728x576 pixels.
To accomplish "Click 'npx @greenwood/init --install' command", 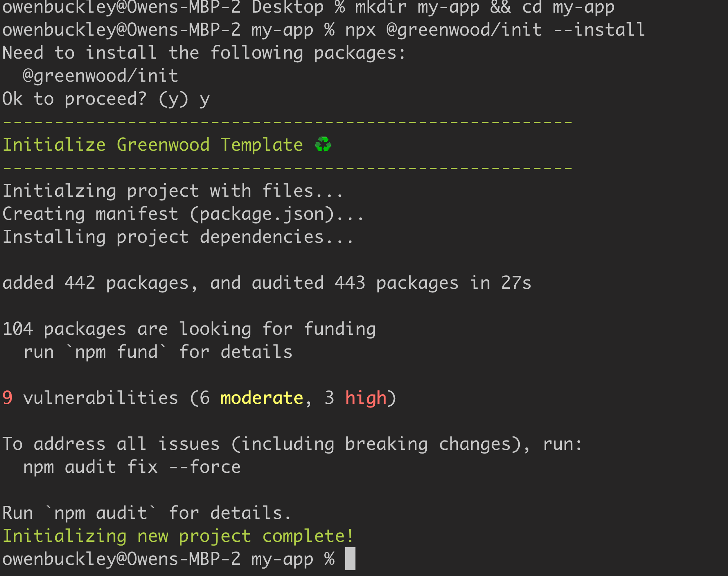I will tap(495, 30).
